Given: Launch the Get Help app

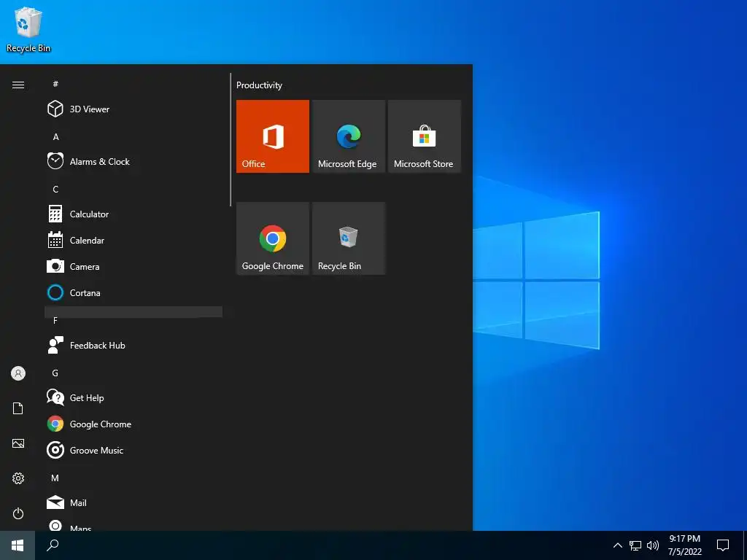Looking at the screenshot, I should pos(133,397).
